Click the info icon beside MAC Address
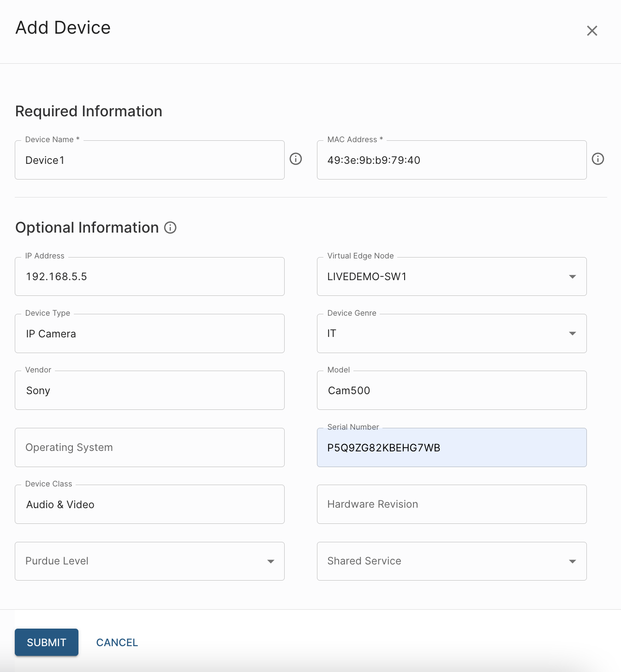The width and height of the screenshot is (621, 672). (x=598, y=159)
